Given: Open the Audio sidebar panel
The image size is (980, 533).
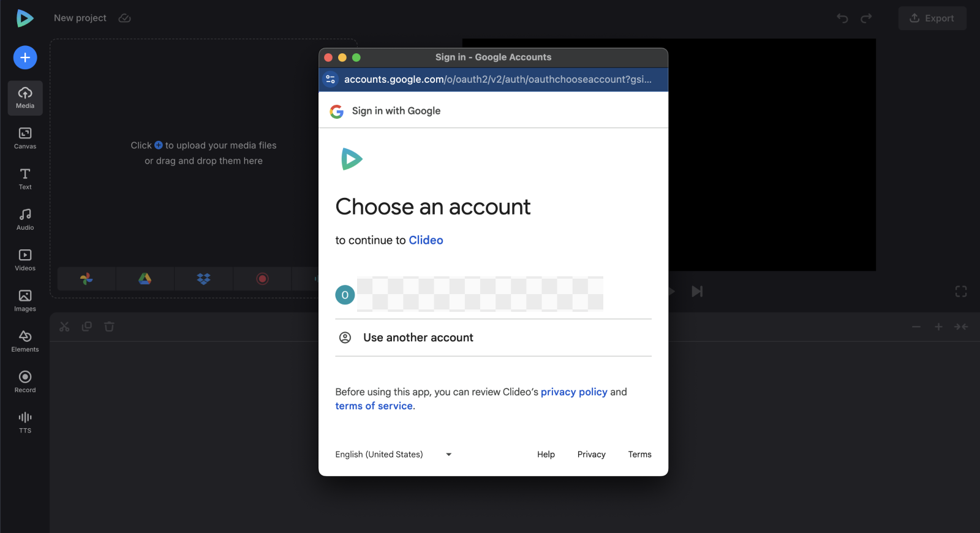Looking at the screenshot, I should tap(25, 219).
